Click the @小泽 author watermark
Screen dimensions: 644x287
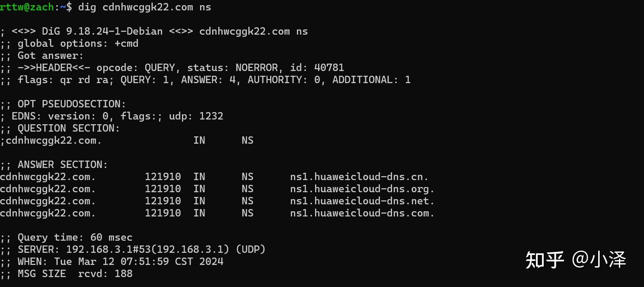pyautogui.click(x=599, y=260)
